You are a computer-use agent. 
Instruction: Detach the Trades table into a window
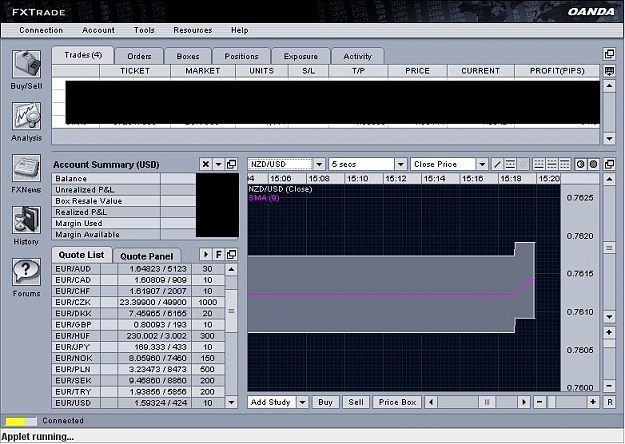point(609,54)
